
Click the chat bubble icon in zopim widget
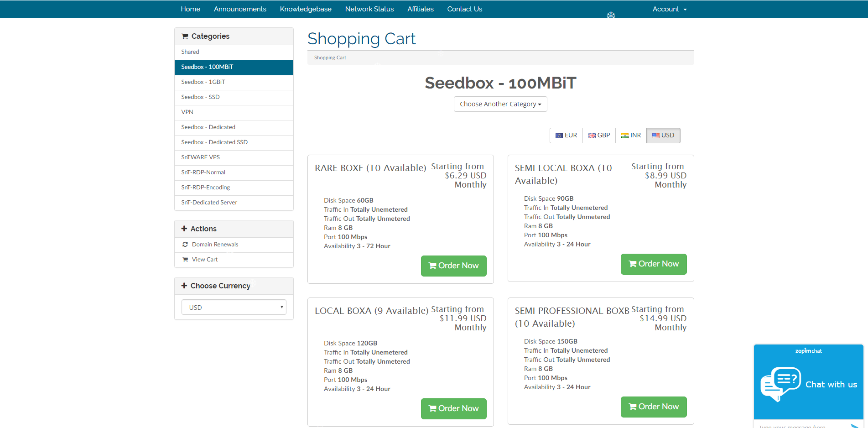(x=780, y=383)
